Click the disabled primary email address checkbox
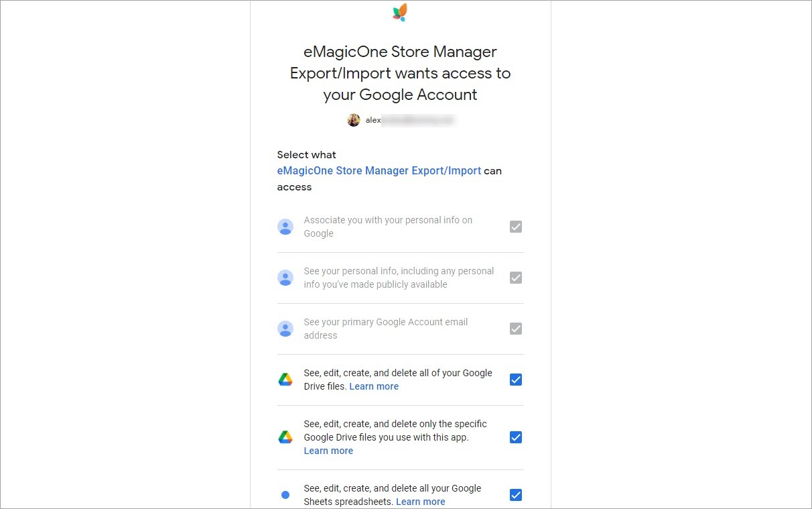 pyautogui.click(x=515, y=329)
